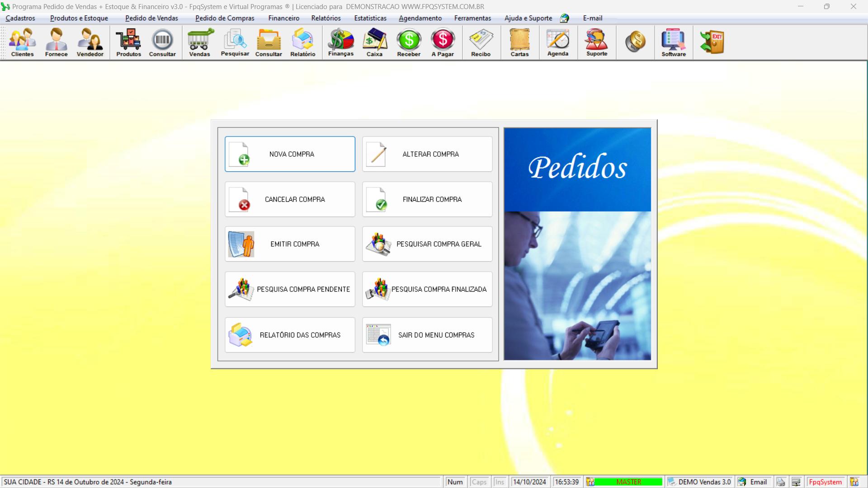Viewport: 868px width, 488px height.
Task: Click the Ins indicator in status bar
Action: (x=500, y=482)
